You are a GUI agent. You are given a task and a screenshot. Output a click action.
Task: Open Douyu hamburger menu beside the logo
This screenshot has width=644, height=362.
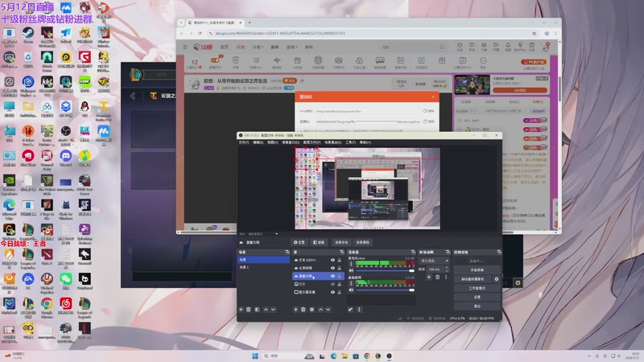pyautogui.click(x=185, y=47)
